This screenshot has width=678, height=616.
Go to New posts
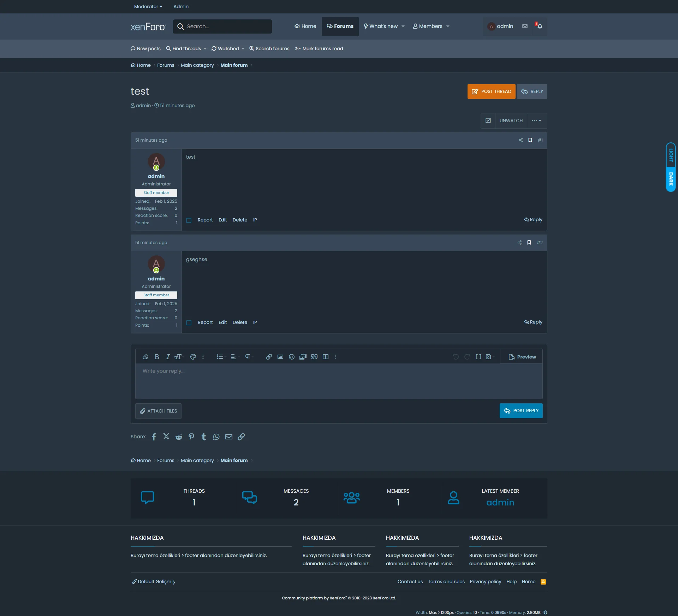pos(145,49)
